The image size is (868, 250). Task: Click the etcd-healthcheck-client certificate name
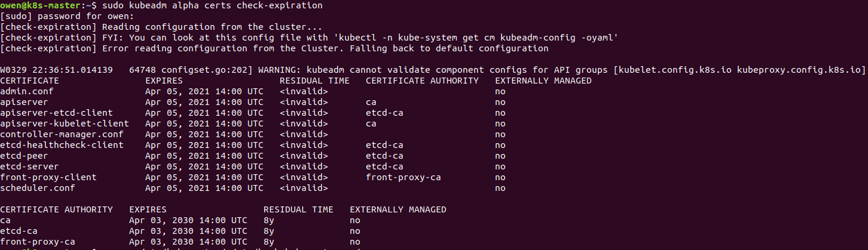[62, 145]
